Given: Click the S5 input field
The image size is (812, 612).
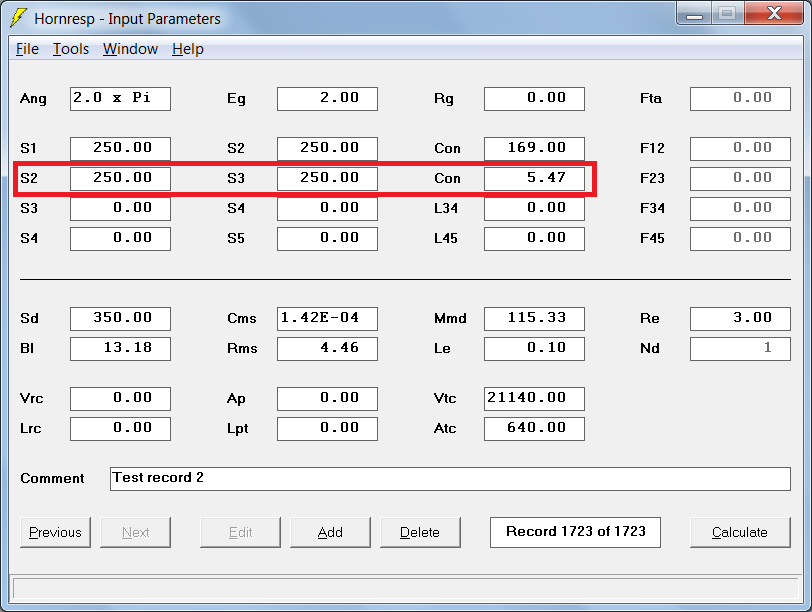Looking at the screenshot, I should click(327, 239).
